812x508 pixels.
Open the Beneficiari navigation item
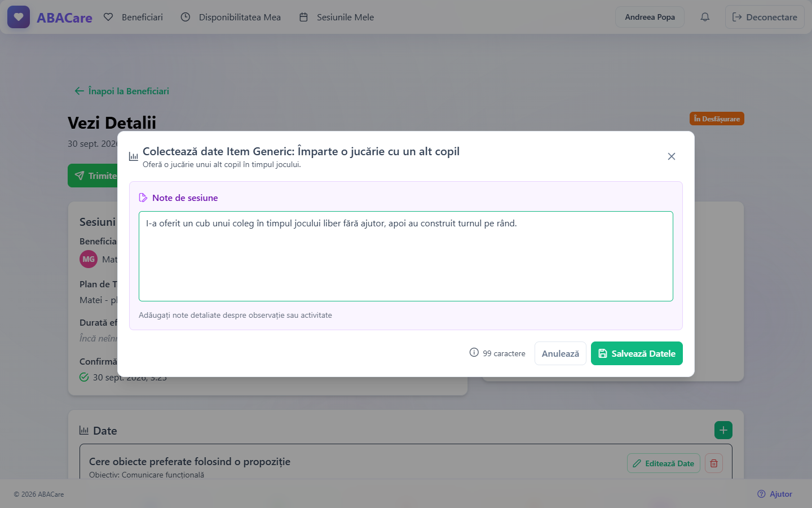point(134,17)
